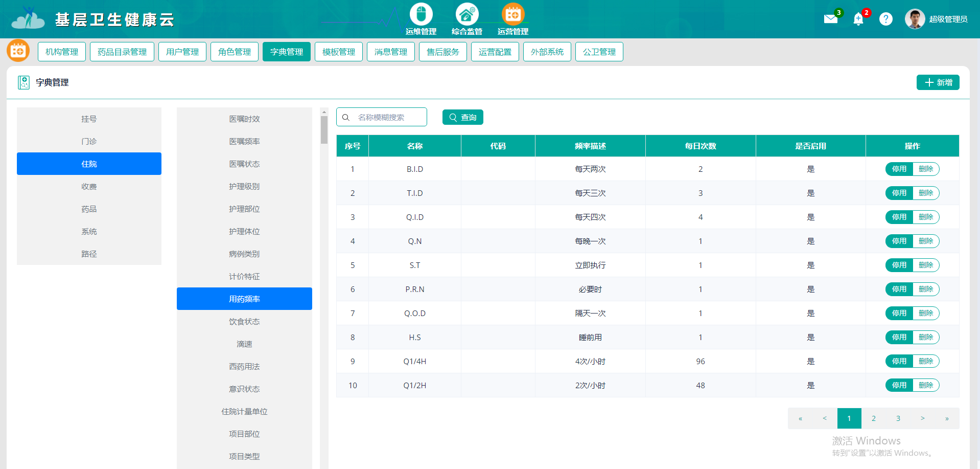Image resolution: width=980 pixels, height=469 pixels.
Task: Open the 医嘱频率 dictionary
Action: pyautogui.click(x=244, y=141)
